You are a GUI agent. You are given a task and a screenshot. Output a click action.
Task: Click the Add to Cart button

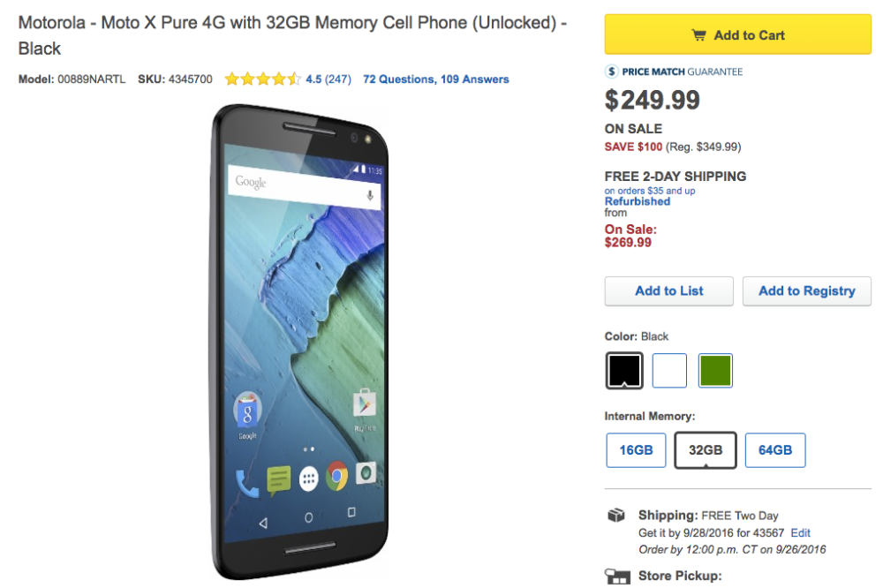coord(737,34)
